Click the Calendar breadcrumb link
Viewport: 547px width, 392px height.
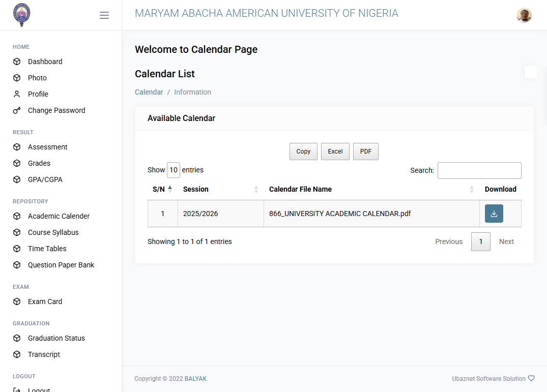[149, 92]
